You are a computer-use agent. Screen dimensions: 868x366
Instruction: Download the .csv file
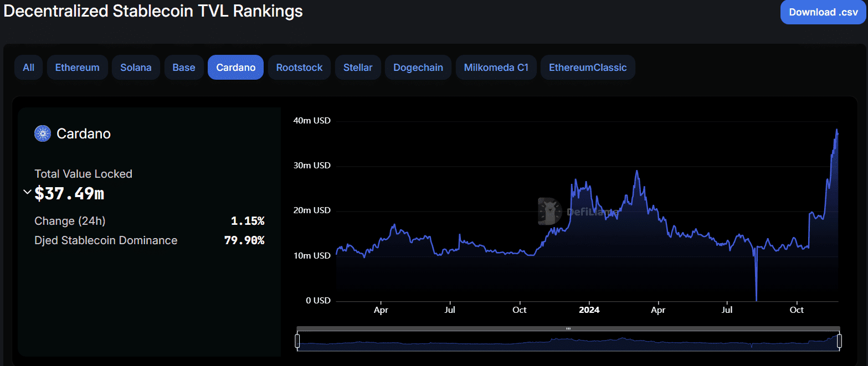point(823,12)
